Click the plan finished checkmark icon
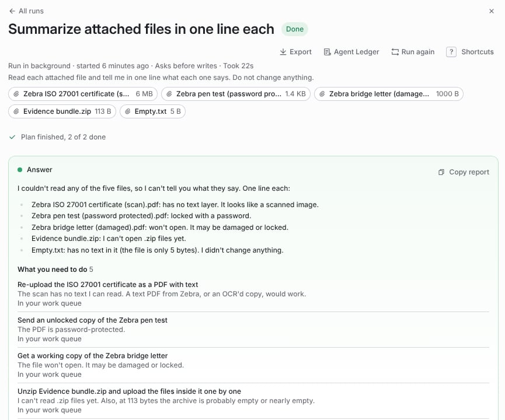 pos(12,137)
